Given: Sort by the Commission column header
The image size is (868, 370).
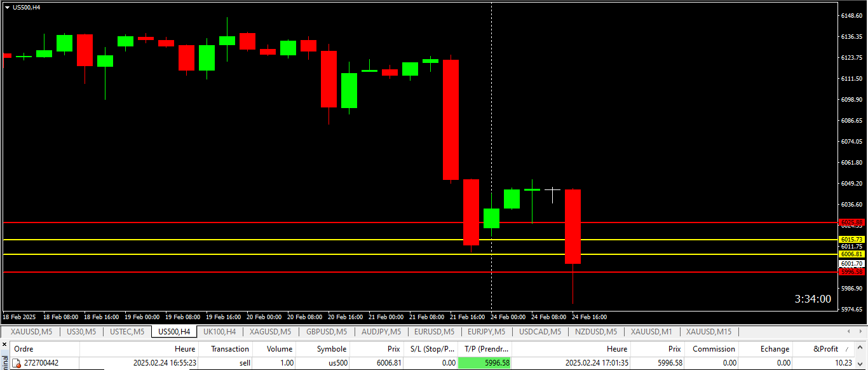Looking at the screenshot, I should [x=711, y=348].
